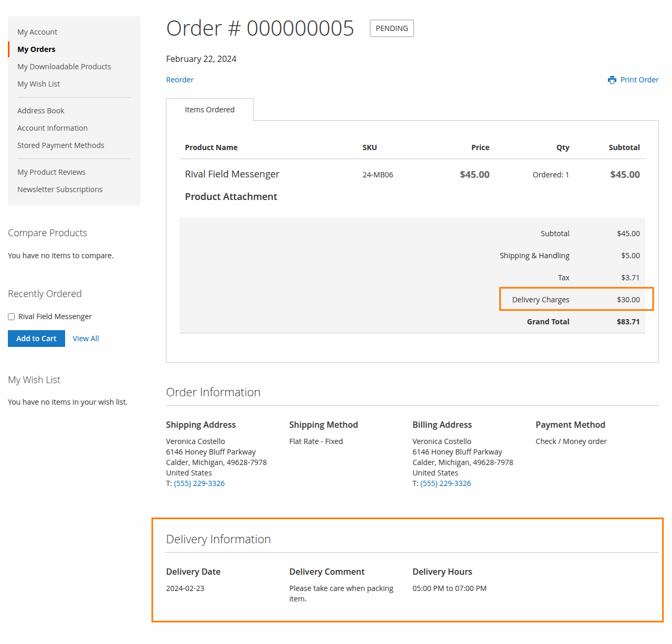Click the PENDING status badge
672x644 pixels.
[392, 28]
